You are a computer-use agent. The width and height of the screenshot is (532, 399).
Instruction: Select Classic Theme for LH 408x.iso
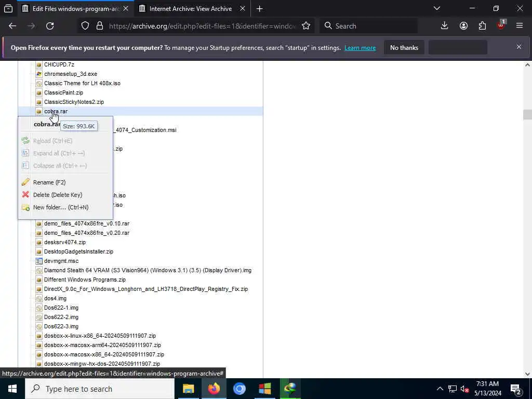point(82,83)
